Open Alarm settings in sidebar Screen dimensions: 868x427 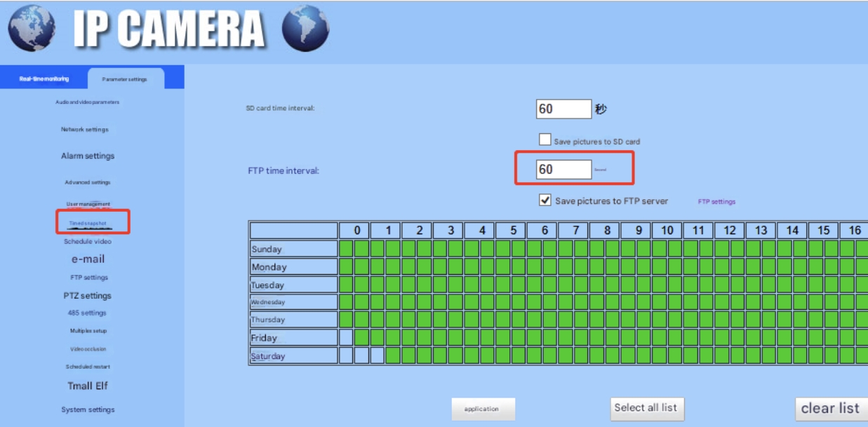[x=88, y=156]
